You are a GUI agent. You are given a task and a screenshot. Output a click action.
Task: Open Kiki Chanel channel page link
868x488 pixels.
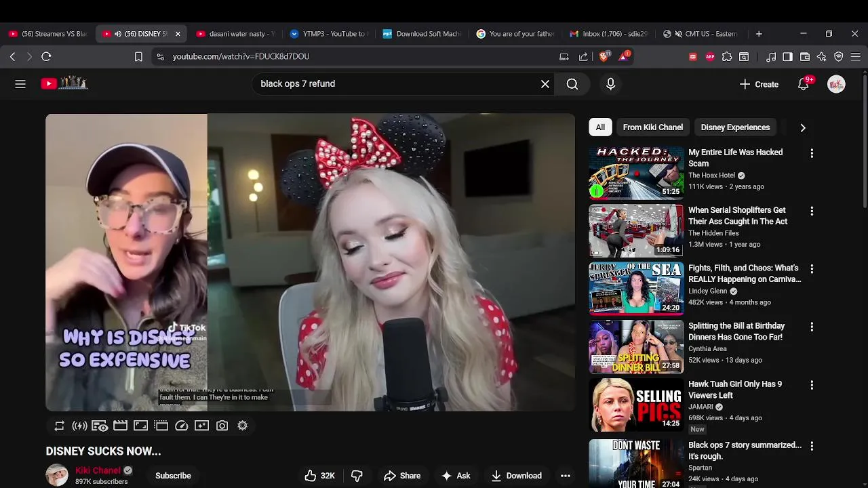click(98, 470)
